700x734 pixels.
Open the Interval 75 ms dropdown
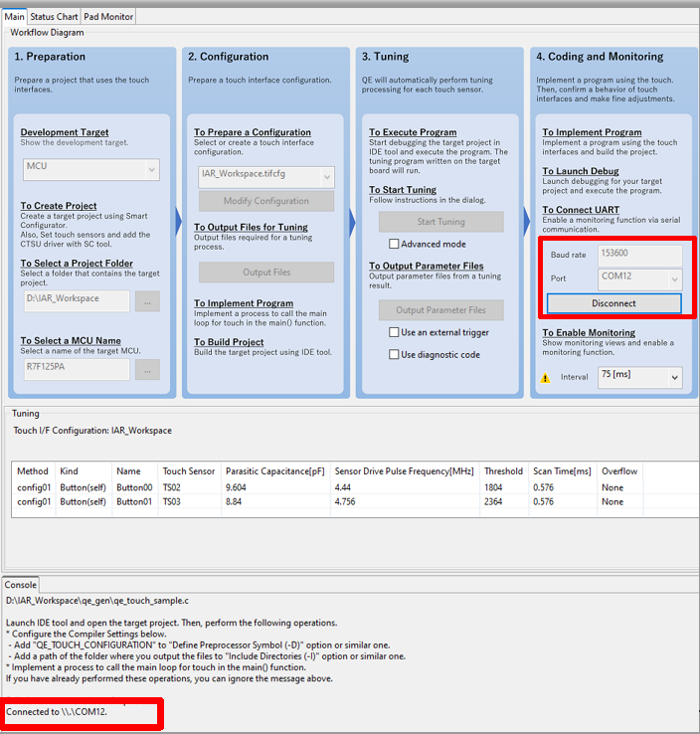(x=640, y=377)
